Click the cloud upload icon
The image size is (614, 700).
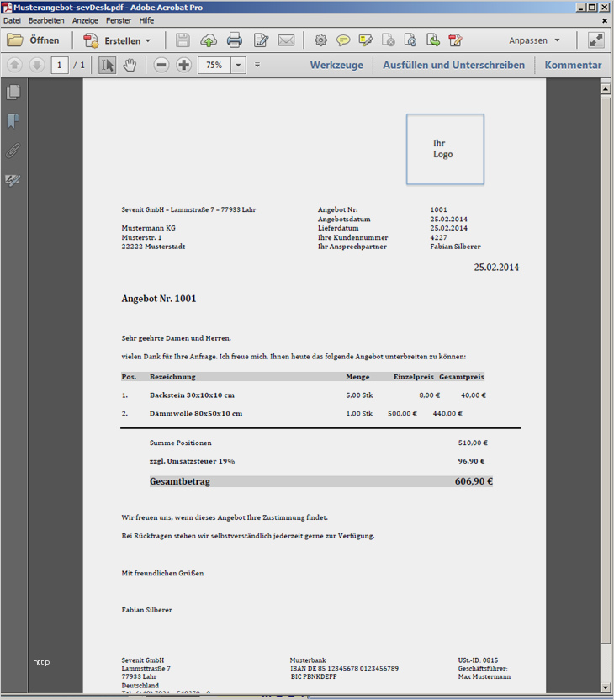click(209, 40)
